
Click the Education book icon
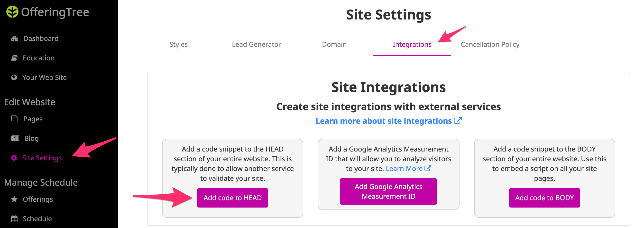[14, 58]
